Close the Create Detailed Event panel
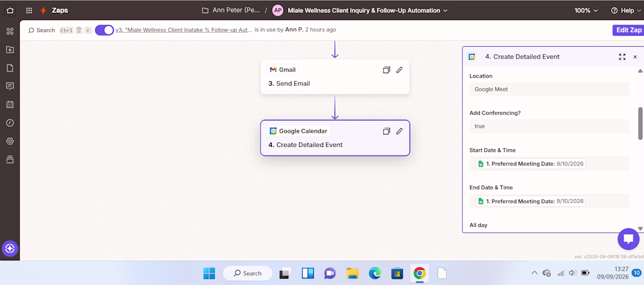 point(635,57)
